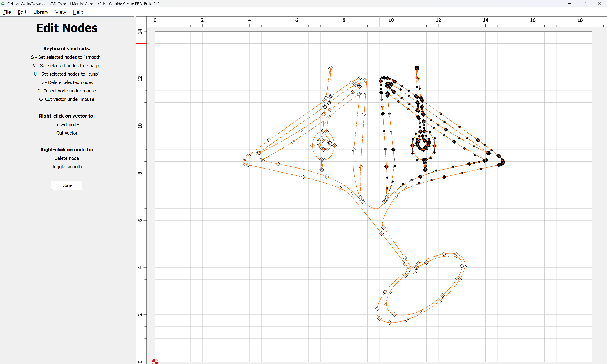Select the bottom-most diamond node on base ellipse
The width and height of the screenshot is (607, 364).
click(389, 323)
